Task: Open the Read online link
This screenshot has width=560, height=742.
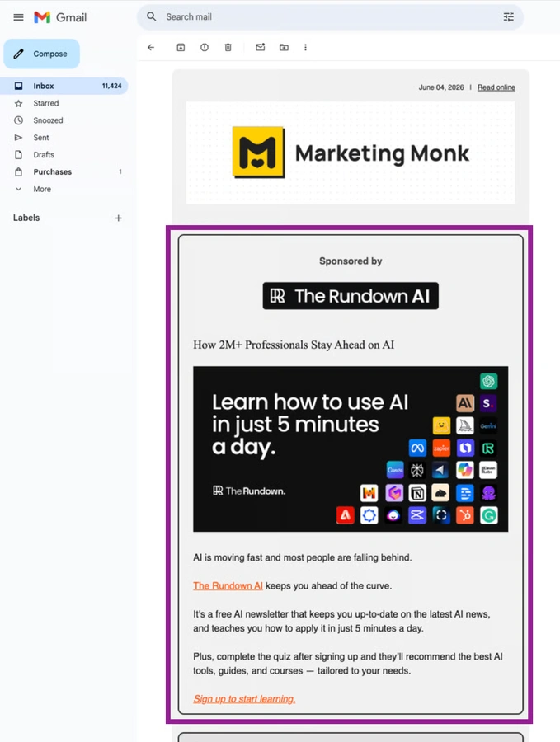Action: pyautogui.click(x=496, y=87)
